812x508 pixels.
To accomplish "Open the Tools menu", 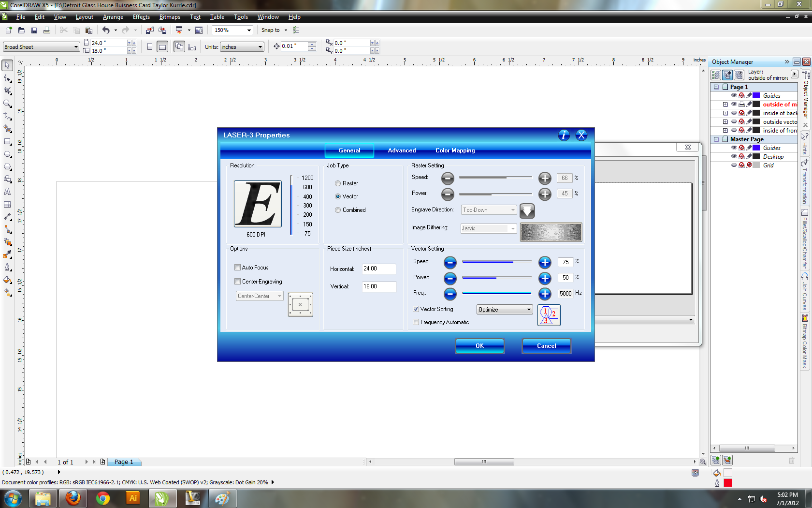I will (241, 17).
